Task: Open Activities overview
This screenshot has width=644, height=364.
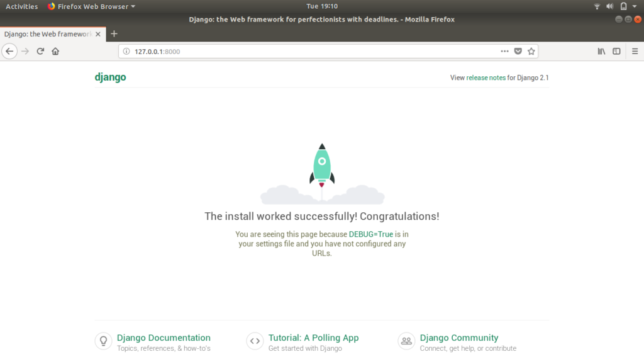Action: [x=21, y=6]
